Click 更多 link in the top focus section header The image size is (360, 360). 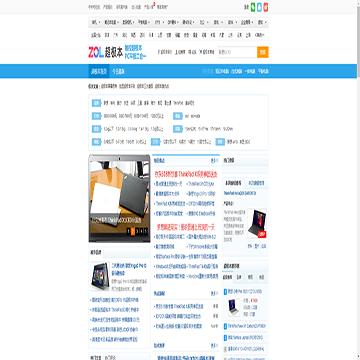214,161
